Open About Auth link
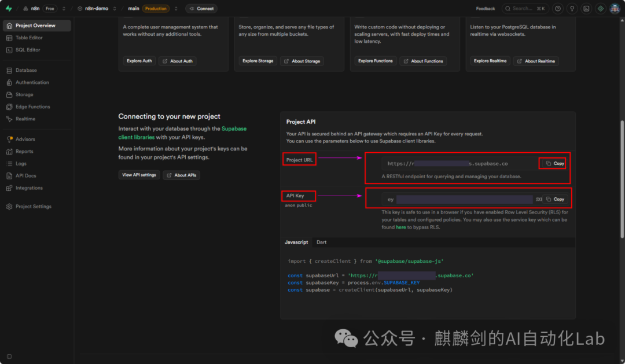The image size is (625, 364). pos(178,61)
